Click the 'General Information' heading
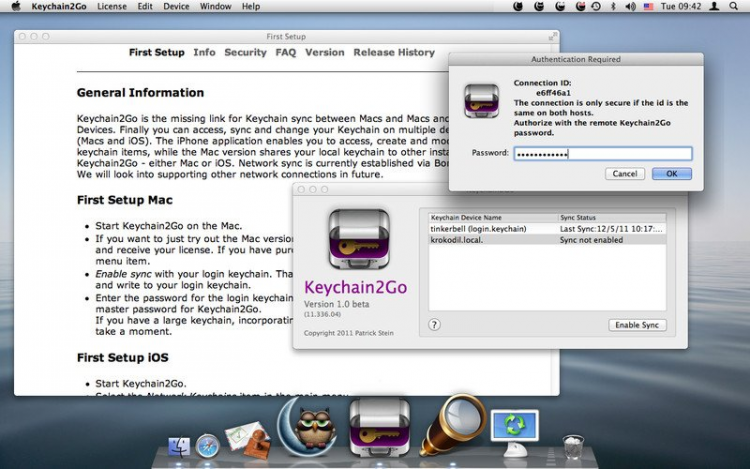 coord(141,93)
